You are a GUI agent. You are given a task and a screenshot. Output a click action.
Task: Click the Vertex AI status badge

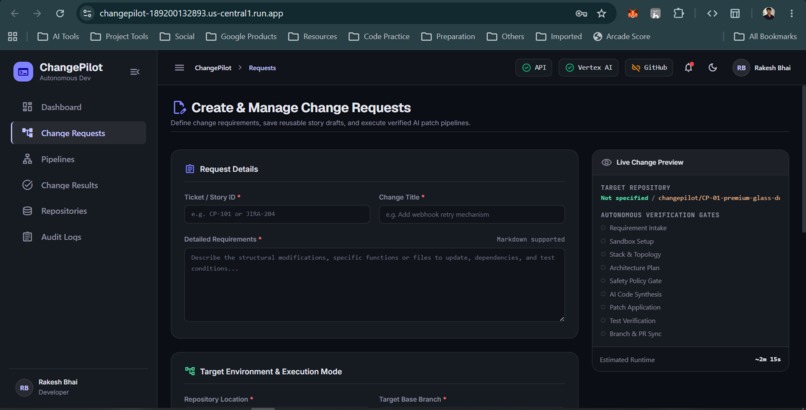tap(589, 67)
